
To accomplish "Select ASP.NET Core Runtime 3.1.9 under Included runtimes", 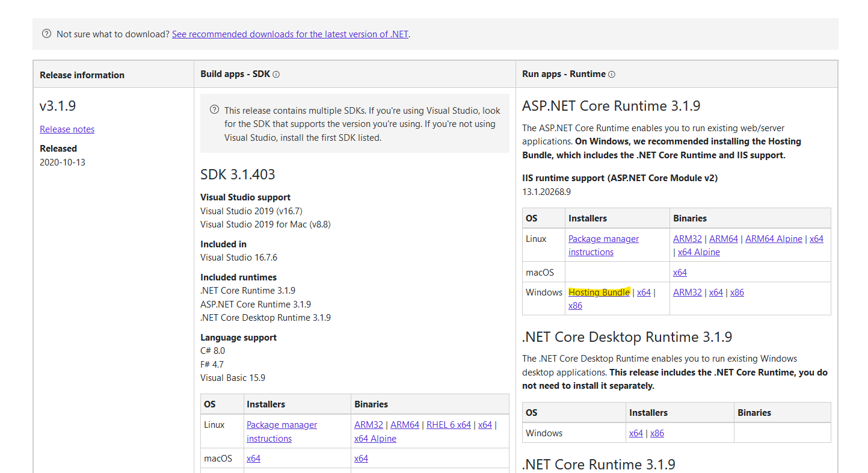I will 256,305.
